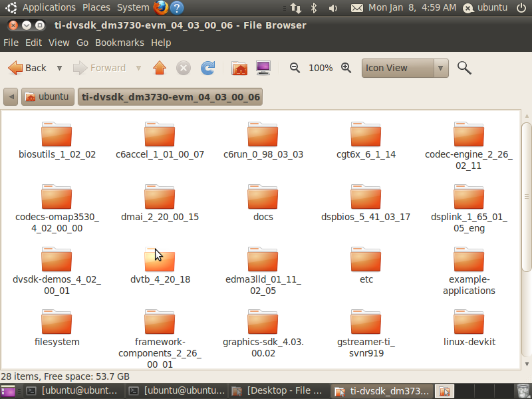
Task: Select the cgt6x_6_1_14 folder
Action: (x=366, y=140)
